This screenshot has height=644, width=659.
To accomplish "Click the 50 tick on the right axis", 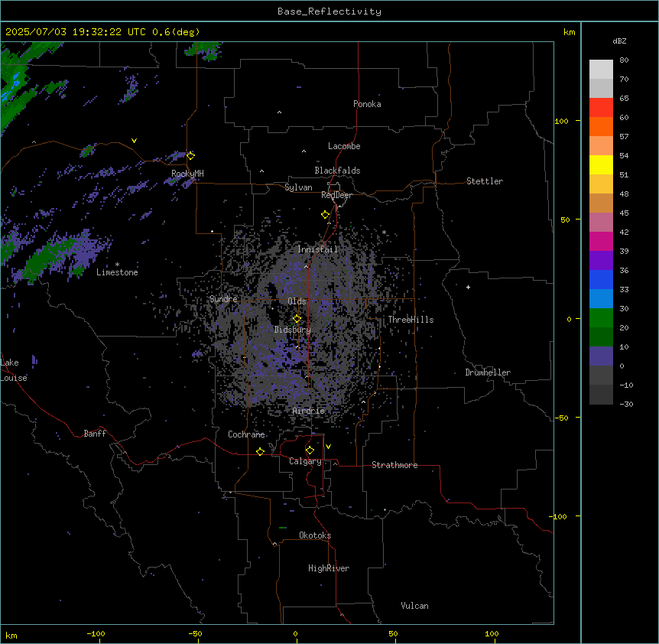I will point(565,220).
